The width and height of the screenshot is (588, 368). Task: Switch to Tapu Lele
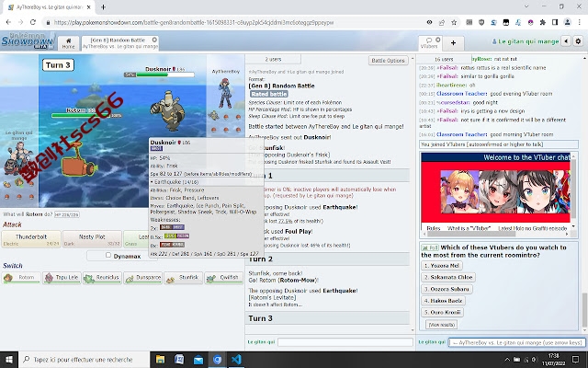click(x=62, y=278)
